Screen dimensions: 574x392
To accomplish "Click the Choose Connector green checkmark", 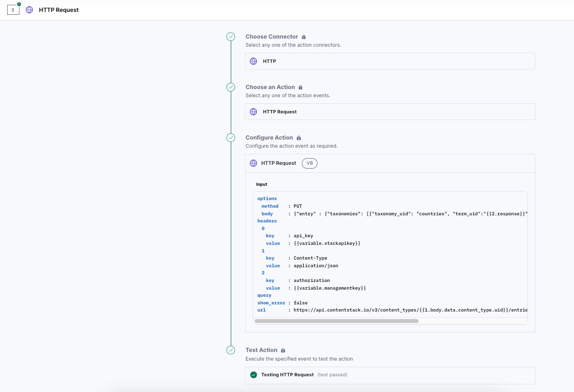I will coord(231,37).
